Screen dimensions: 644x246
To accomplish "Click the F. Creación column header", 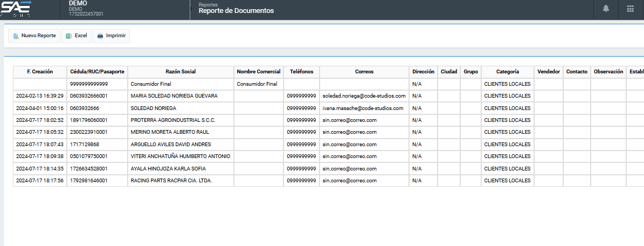I will (x=40, y=72).
